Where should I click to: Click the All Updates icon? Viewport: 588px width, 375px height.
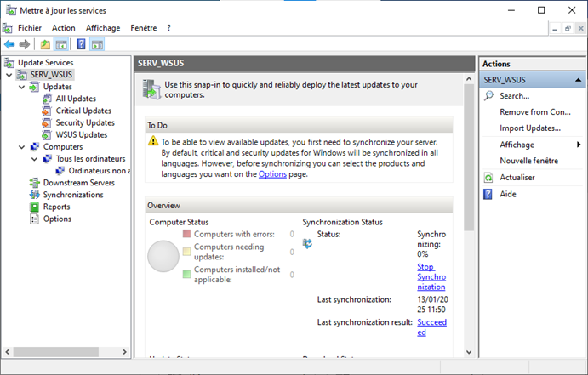coord(47,99)
